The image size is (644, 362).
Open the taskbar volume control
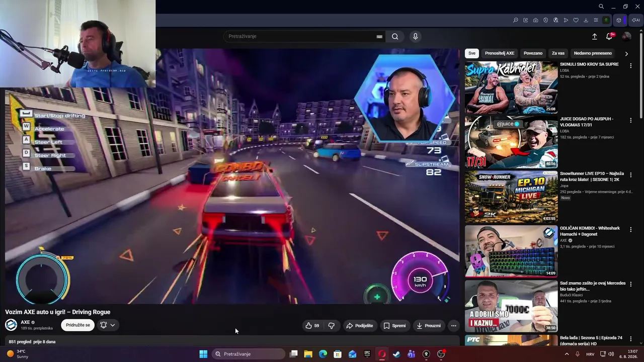(x=612, y=354)
